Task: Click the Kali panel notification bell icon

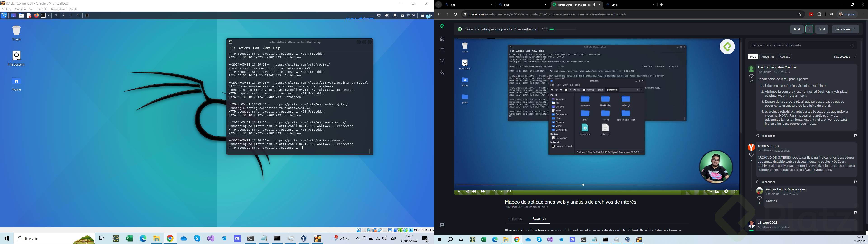Action: point(395,15)
